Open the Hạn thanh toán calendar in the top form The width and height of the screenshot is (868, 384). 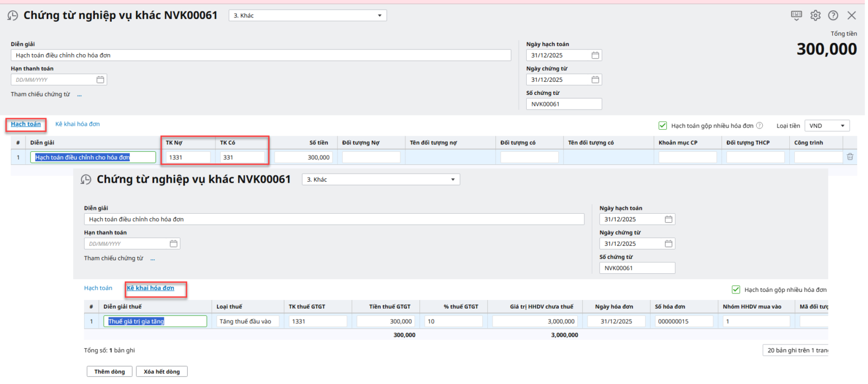(100, 80)
